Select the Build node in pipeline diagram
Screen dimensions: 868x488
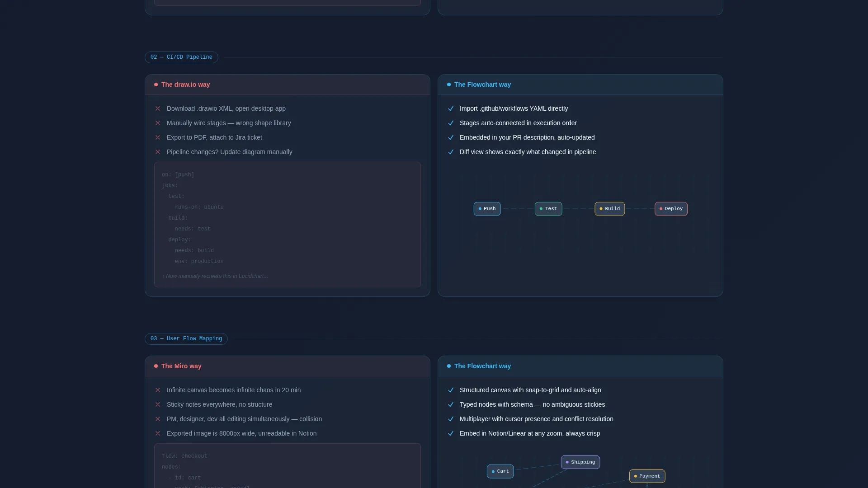609,209
